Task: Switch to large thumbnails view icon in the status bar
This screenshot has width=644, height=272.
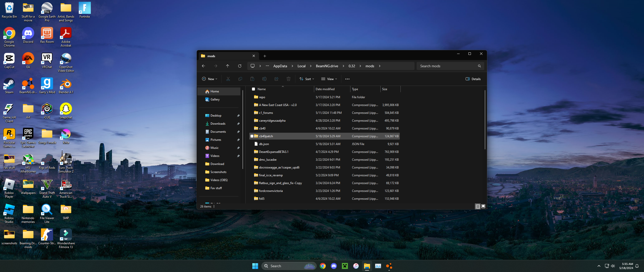Action: pos(483,206)
